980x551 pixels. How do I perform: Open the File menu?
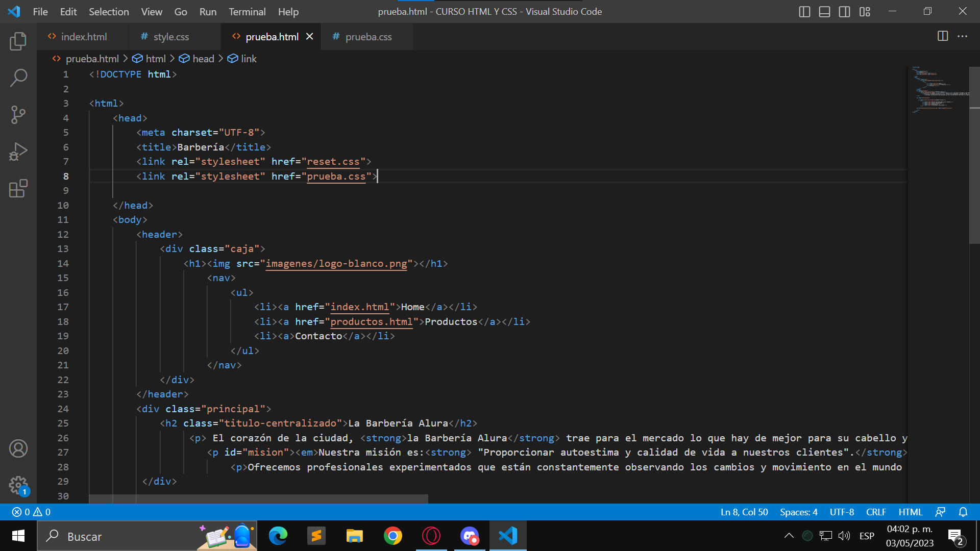click(40, 11)
